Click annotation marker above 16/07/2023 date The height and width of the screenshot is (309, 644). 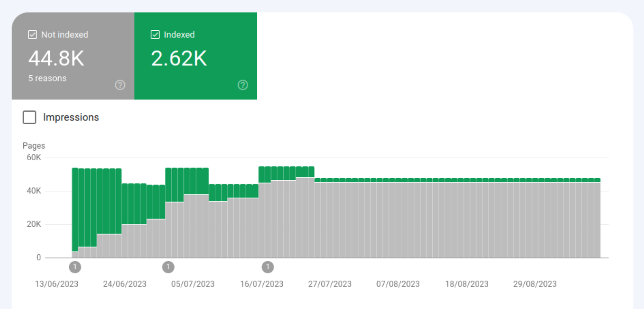tap(268, 267)
